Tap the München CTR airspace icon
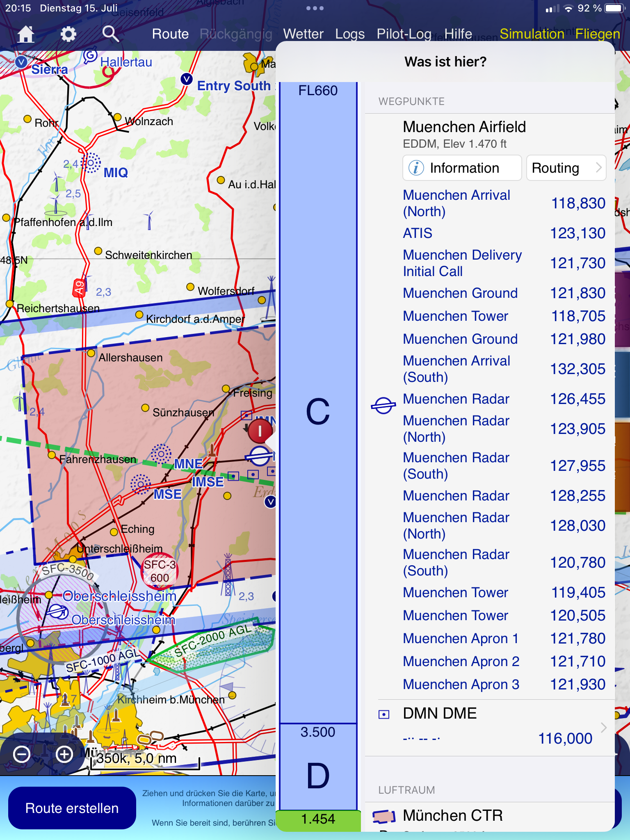630x840 pixels. tap(383, 816)
